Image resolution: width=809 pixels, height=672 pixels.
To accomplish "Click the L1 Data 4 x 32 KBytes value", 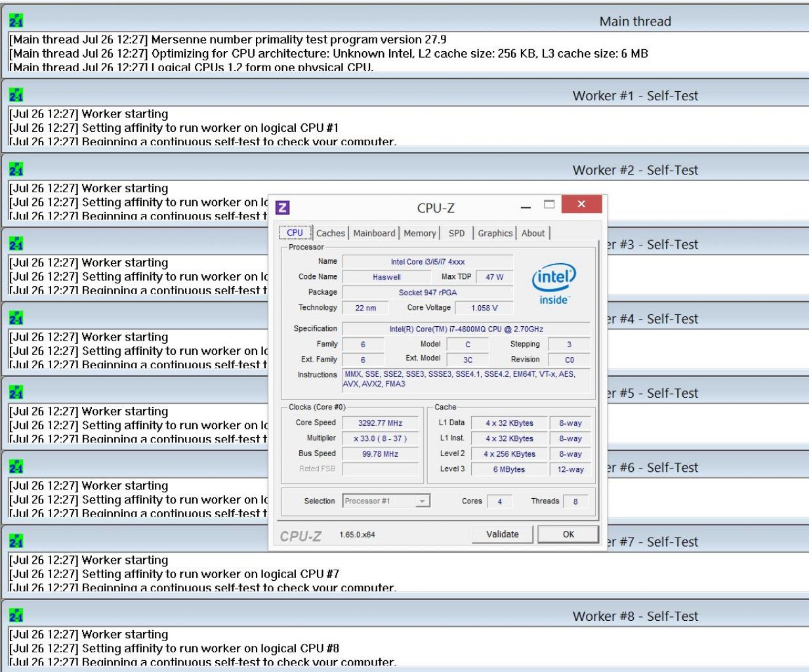I will (509, 423).
